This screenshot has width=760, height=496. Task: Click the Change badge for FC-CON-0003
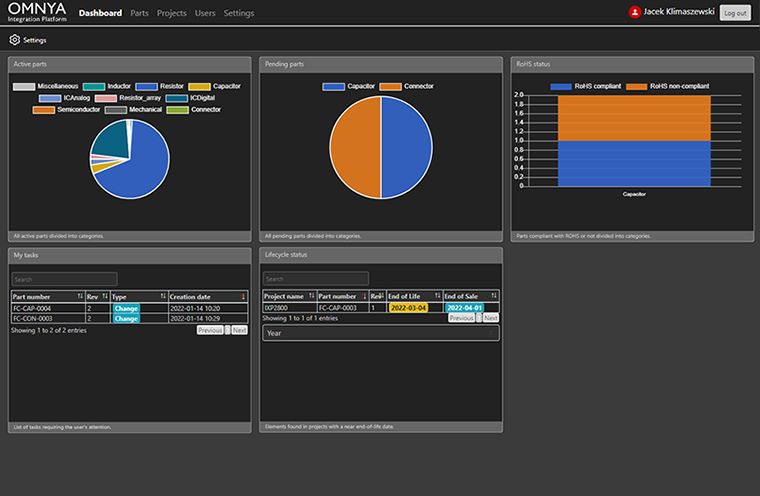click(x=126, y=319)
